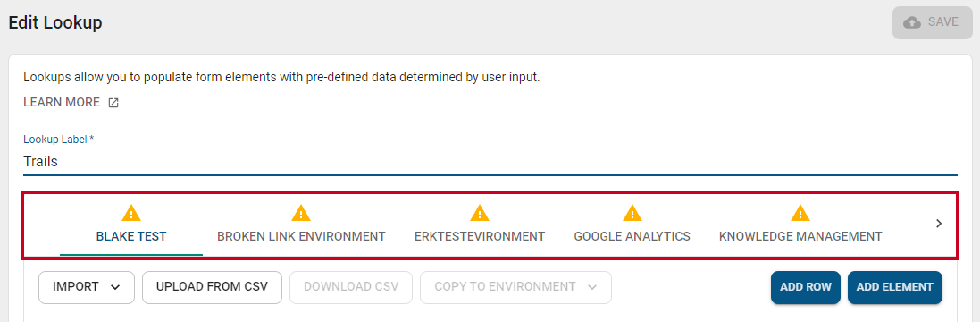Click warning triangle above Knowledge Management tab
Viewport: 980px width, 322px height.
(x=800, y=213)
